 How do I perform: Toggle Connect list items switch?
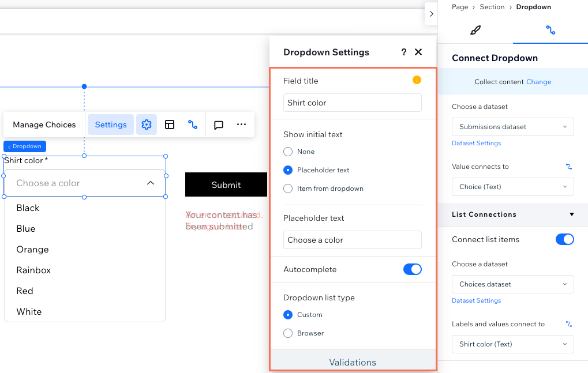(x=565, y=239)
